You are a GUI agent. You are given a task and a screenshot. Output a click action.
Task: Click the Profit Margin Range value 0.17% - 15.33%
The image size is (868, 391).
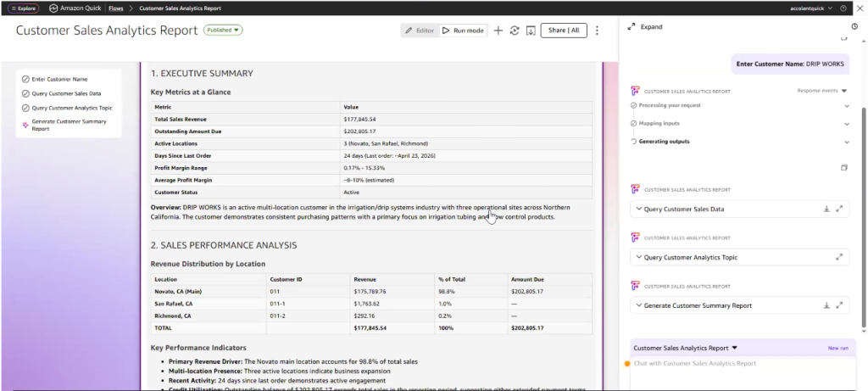coord(364,168)
